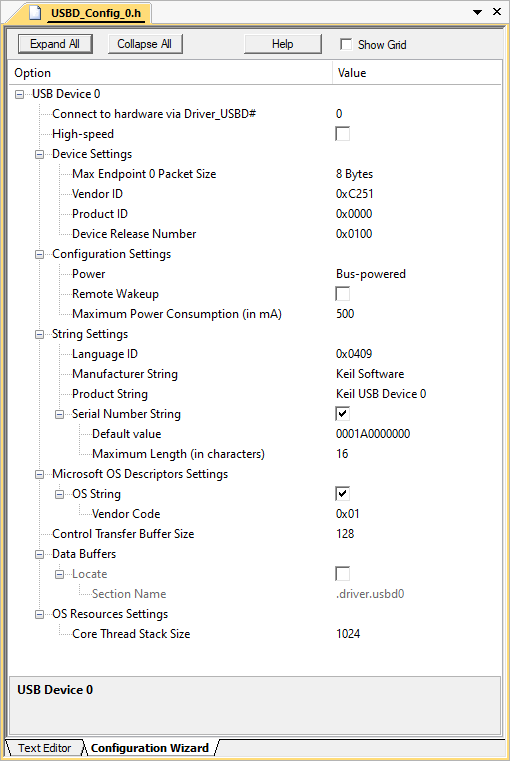Open the Help button
Viewport: 510px width, 761px height.
point(282,44)
